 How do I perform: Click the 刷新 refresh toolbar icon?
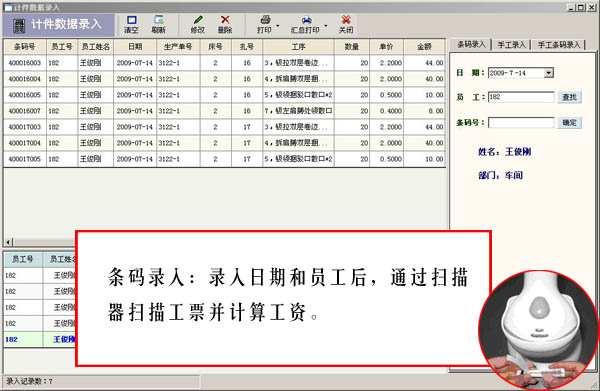pos(159,20)
